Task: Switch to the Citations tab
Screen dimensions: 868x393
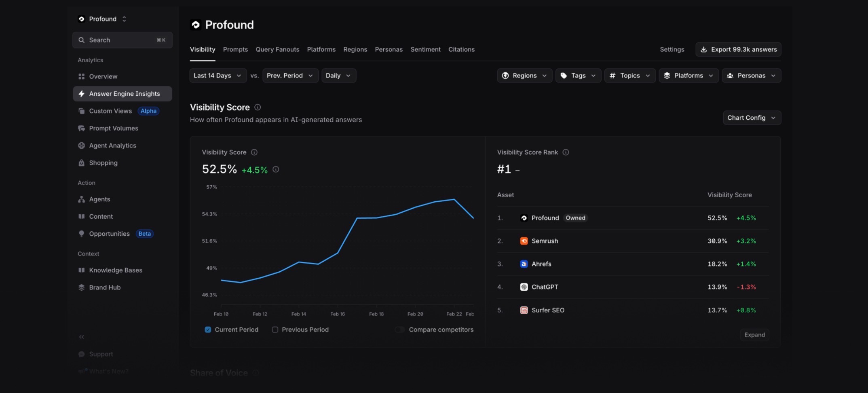Action: tap(461, 49)
